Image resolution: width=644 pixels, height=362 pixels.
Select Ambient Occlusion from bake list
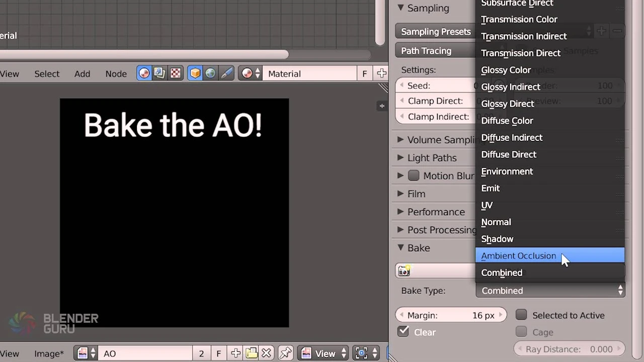[x=550, y=255]
